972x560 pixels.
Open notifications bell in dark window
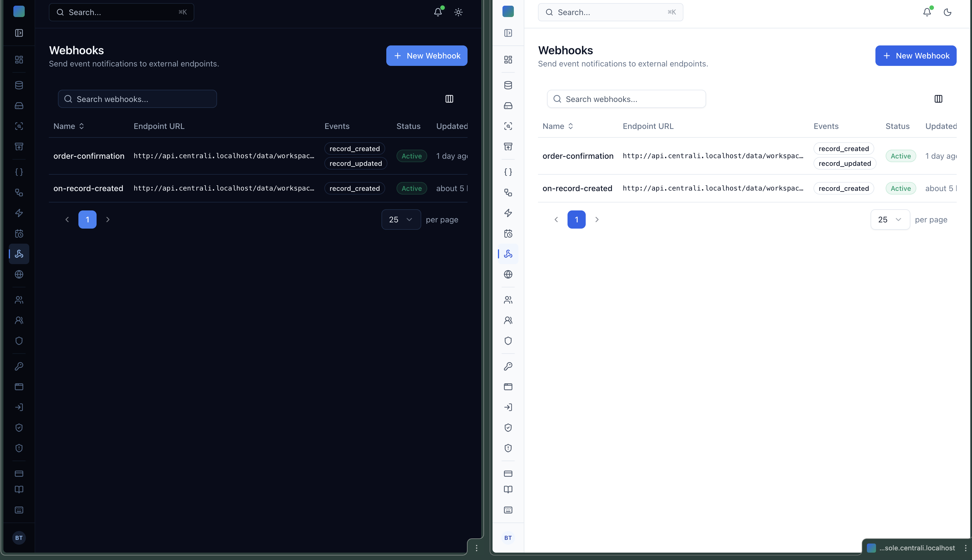(x=438, y=12)
